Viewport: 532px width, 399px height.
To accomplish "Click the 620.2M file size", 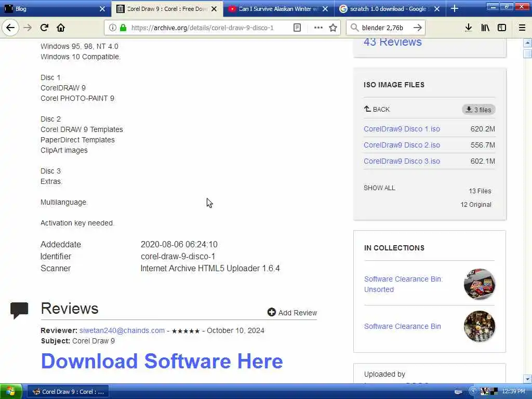I will (x=483, y=129).
